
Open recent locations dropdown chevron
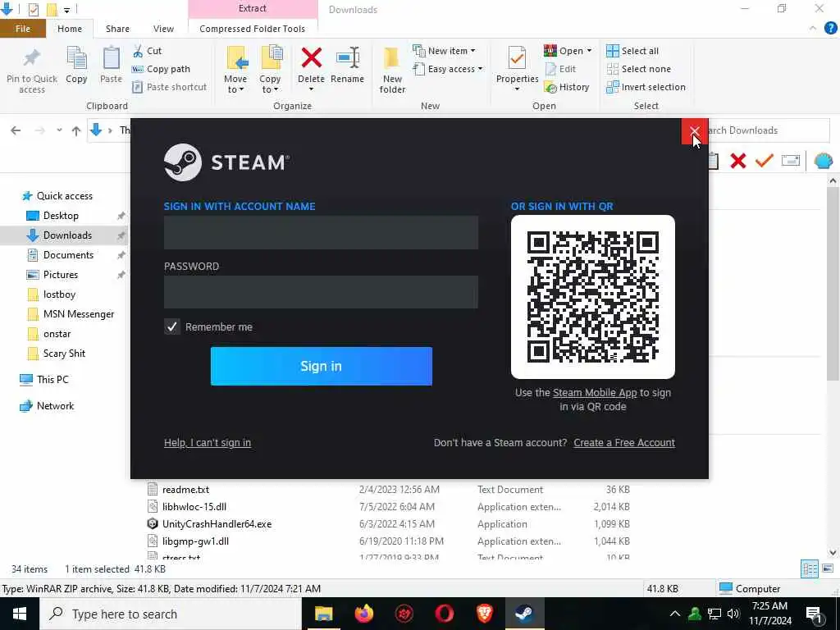tap(59, 130)
